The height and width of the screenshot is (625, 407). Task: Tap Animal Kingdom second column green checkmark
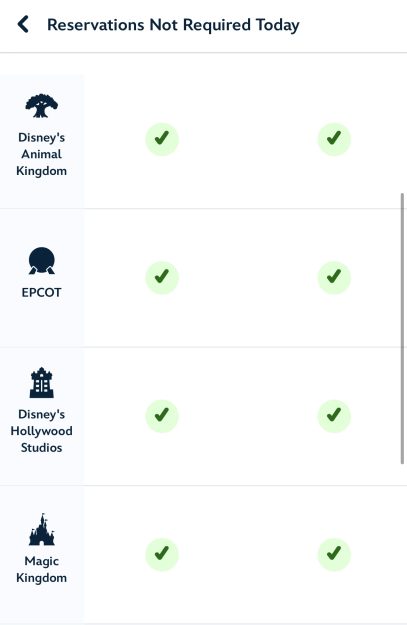point(334,139)
